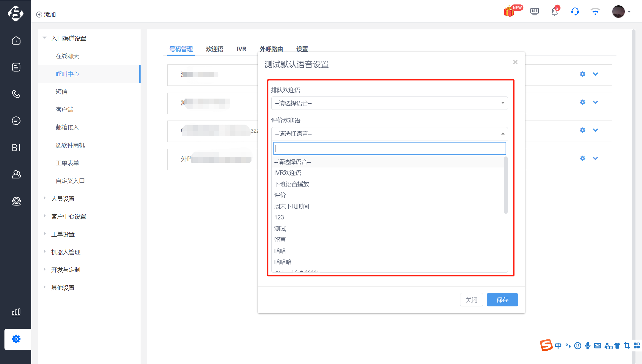Screen dimensions: 642x364
Task: Click gear icon on first number row
Action: (583, 74)
